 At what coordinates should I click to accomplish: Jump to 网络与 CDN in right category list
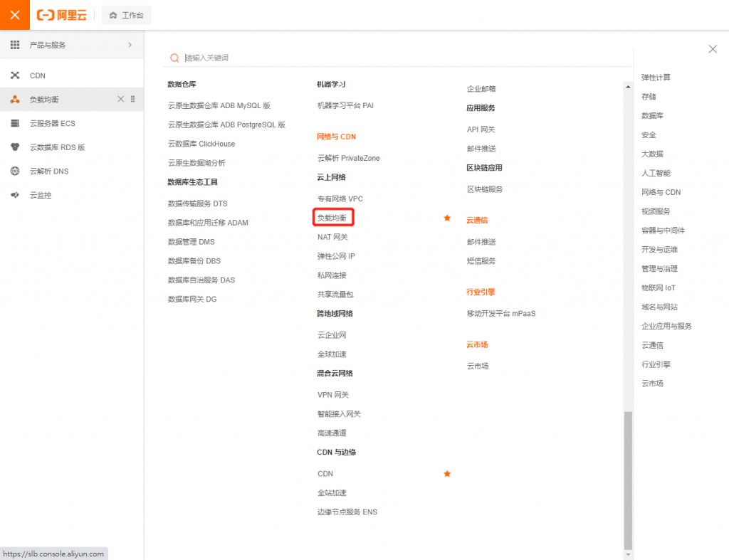(661, 192)
